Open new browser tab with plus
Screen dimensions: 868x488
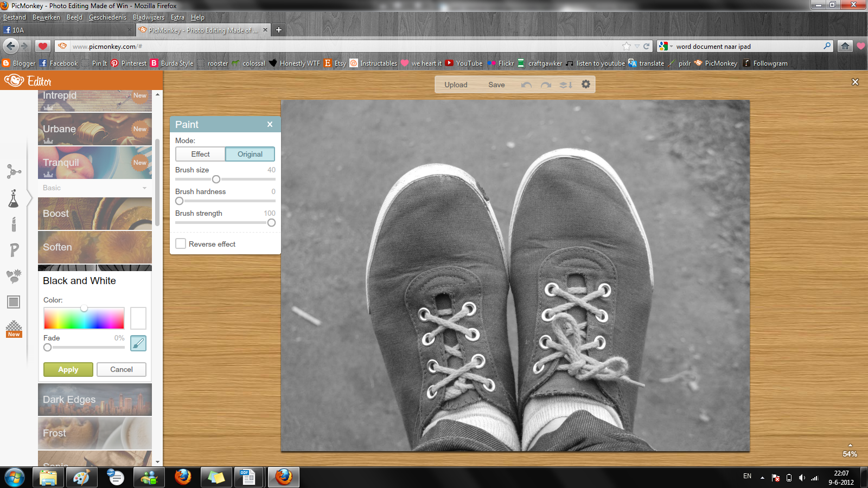[279, 30]
